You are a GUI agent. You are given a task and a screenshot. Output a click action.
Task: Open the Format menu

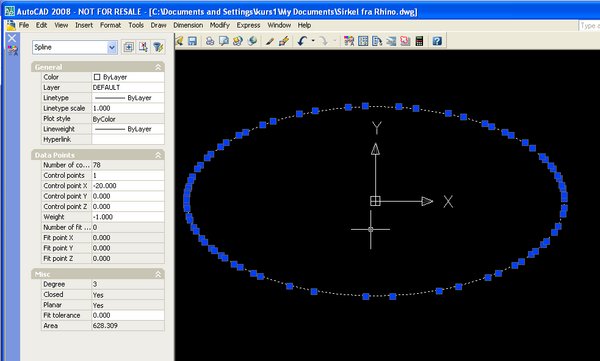(x=110, y=25)
